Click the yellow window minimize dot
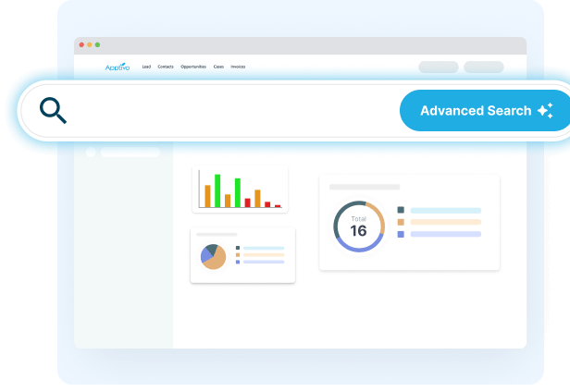 (89, 45)
